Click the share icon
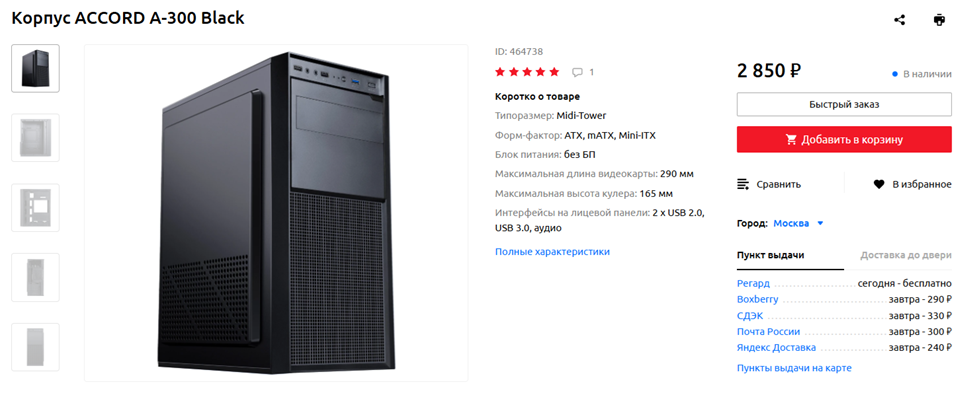Screen dimensions: 973x401 pos(899,19)
